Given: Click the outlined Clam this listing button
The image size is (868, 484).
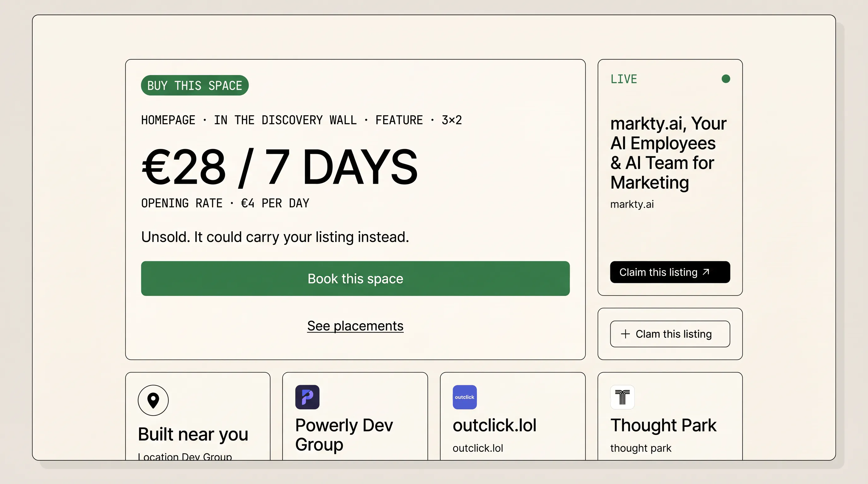Looking at the screenshot, I should click(x=670, y=334).
